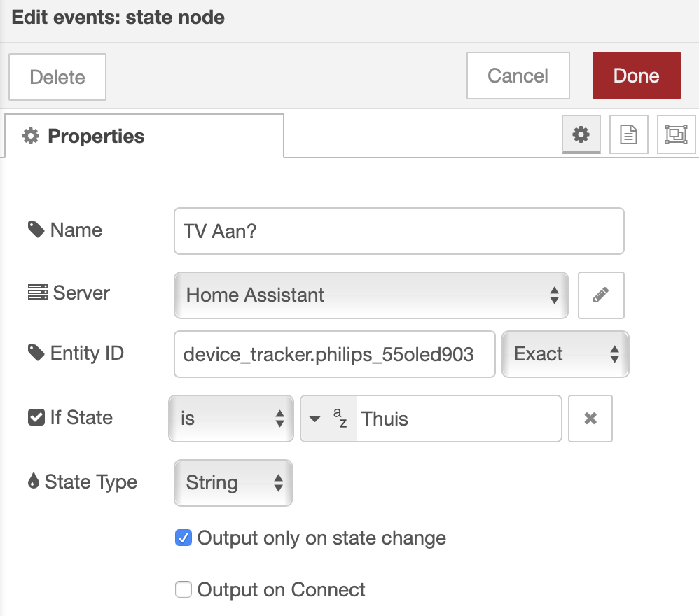Uncheck the If State checkbox

pos(36,418)
